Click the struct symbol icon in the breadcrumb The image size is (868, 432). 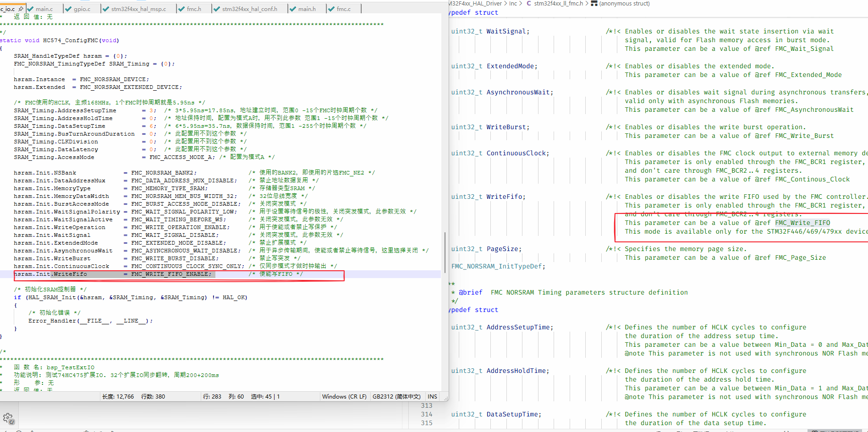594,4
